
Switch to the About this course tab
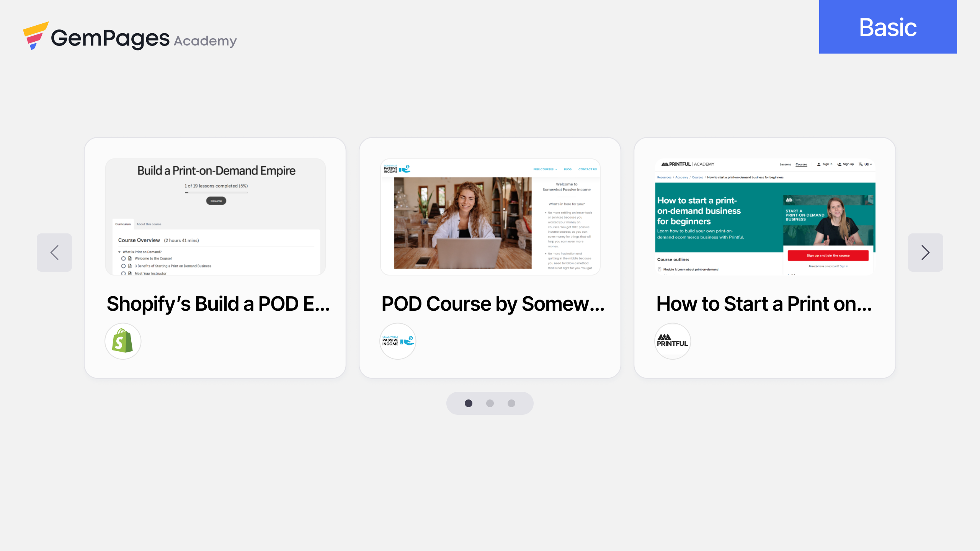pyautogui.click(x=149, y=224)
